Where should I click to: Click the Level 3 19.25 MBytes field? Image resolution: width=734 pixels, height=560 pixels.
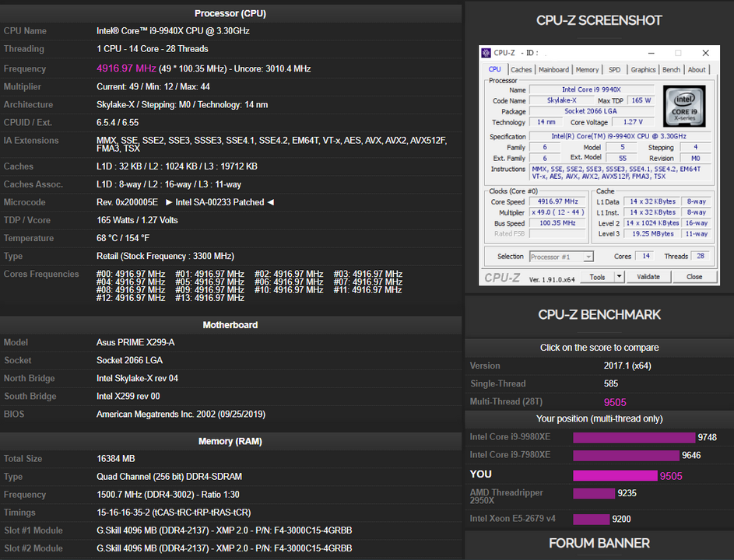click(x=652, y=234)
